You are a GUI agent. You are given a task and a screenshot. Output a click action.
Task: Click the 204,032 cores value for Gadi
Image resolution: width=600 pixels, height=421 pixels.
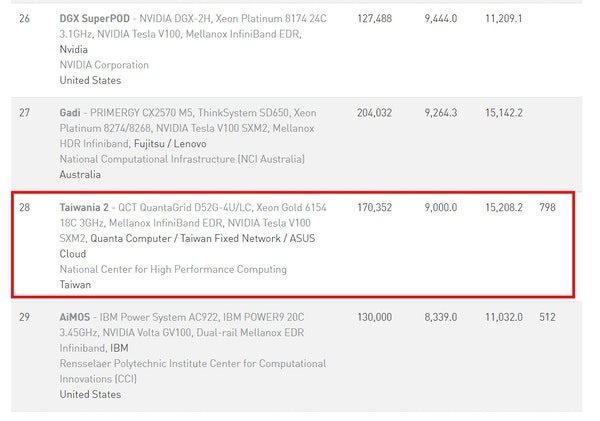(x=375, y=113)
